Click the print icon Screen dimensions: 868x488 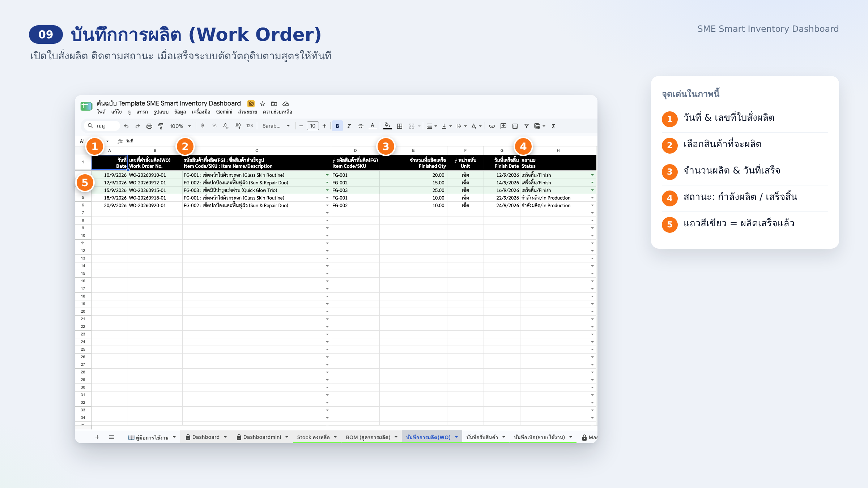[149, 126]
